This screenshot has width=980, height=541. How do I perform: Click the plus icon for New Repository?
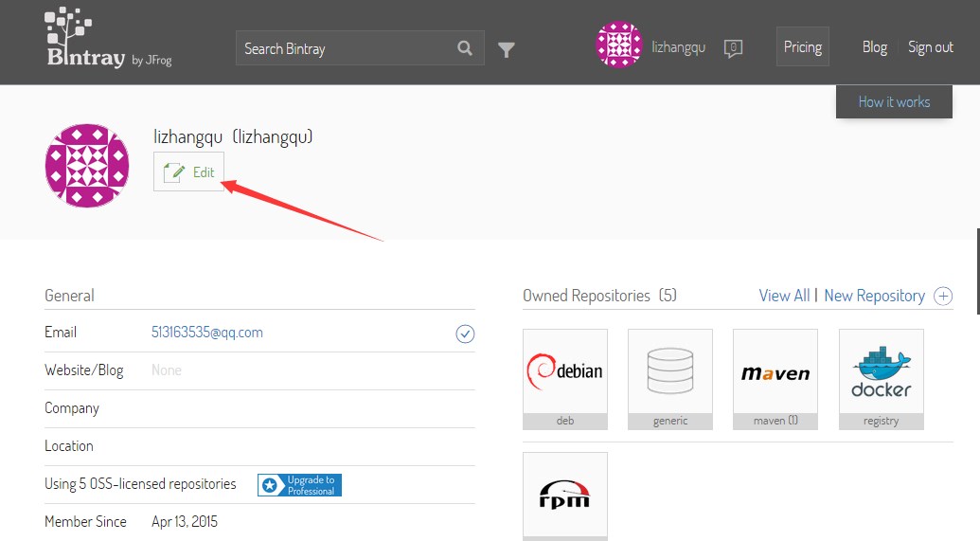click(942, 296)
